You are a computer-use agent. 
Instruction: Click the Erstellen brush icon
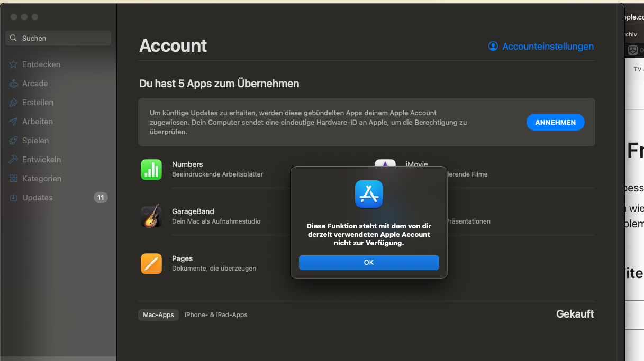point(13,103)
